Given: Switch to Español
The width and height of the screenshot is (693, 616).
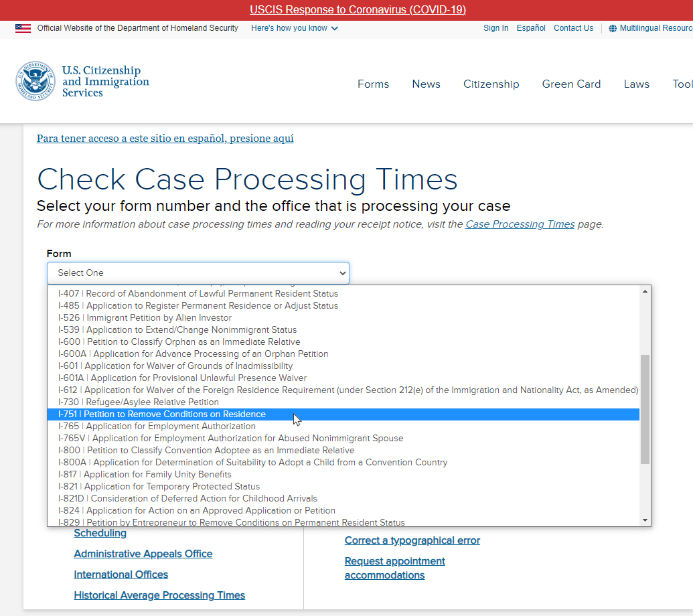Looking at the screenshot, I should 531,28.
